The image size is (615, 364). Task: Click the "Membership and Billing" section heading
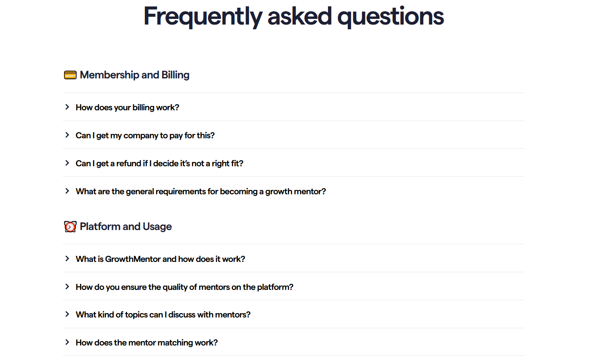pos(134,75)
